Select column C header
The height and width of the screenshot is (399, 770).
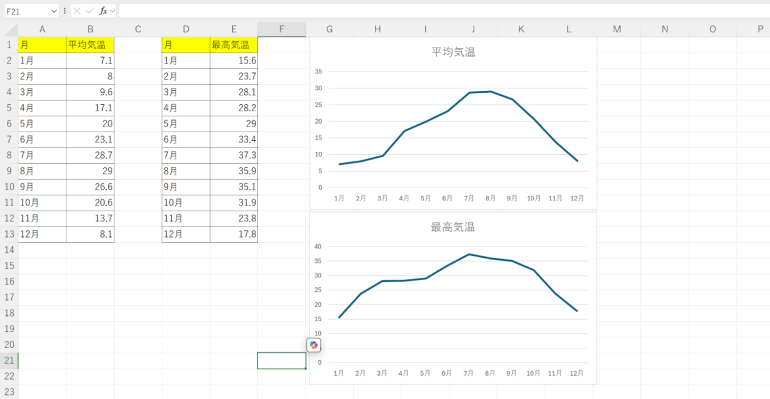[138, 29]
